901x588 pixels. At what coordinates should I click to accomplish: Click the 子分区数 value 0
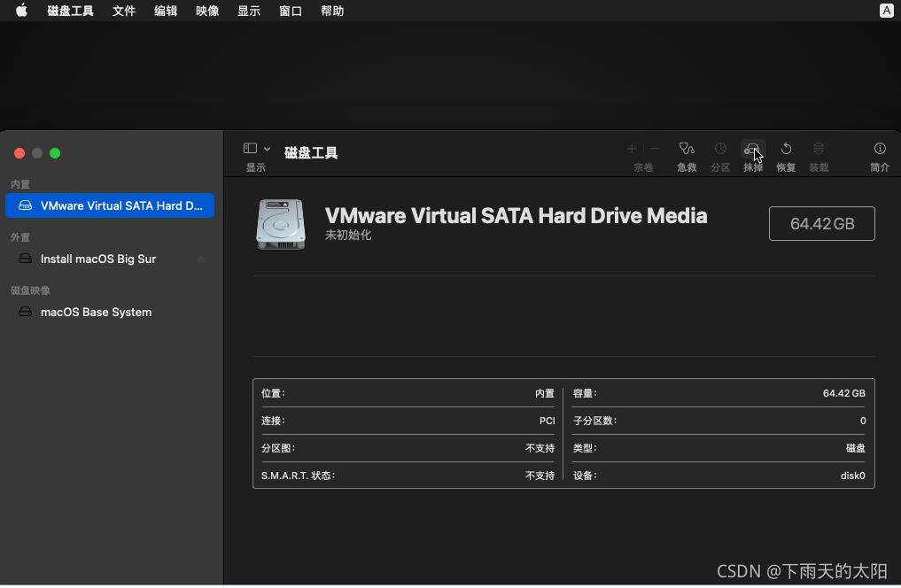pyautogui.click(x=863, y=421)
